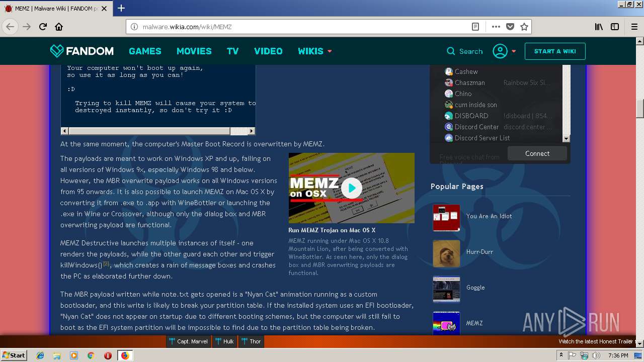Click the You Are An Idiot thumbnail

pyautogui.click(x=446, y=218)
